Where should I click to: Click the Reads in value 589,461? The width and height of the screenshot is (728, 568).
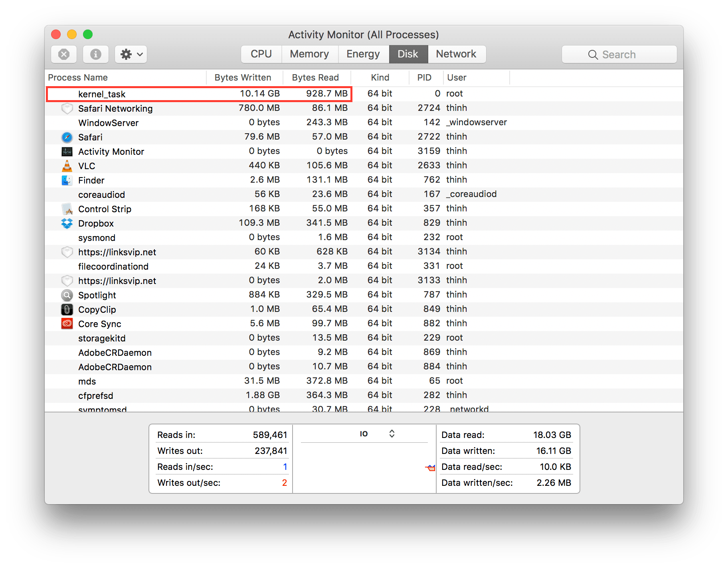point(270,435)
